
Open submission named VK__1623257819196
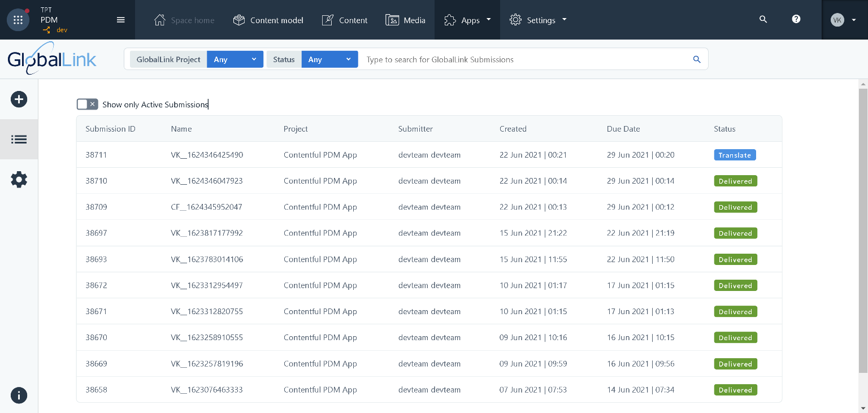pyautogui.click(x=207, y=364)
